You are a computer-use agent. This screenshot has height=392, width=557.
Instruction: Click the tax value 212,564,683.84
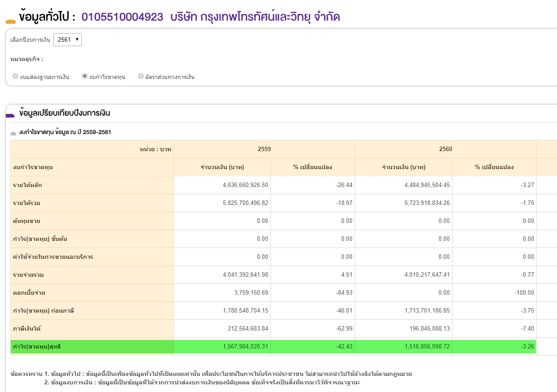(x=248, y=329)
